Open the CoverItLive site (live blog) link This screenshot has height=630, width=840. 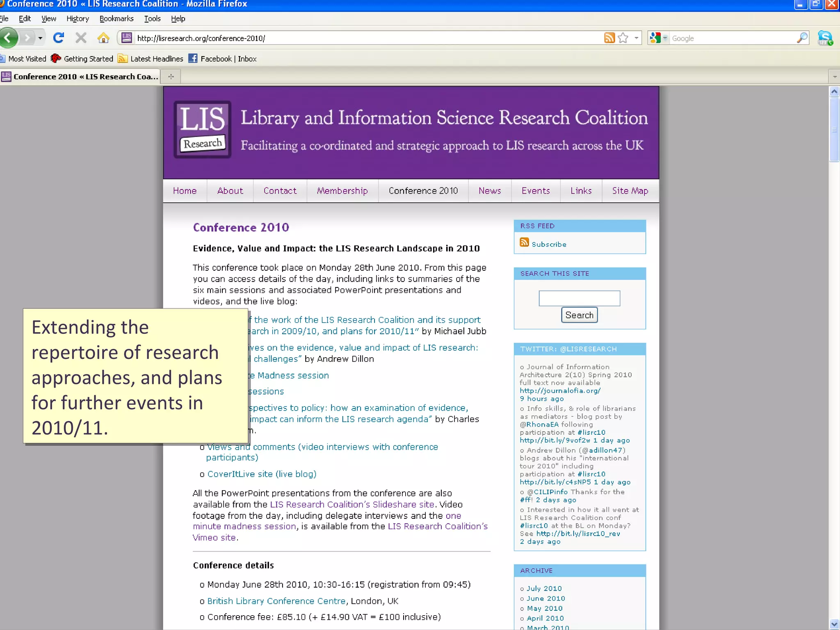(262, 474)
